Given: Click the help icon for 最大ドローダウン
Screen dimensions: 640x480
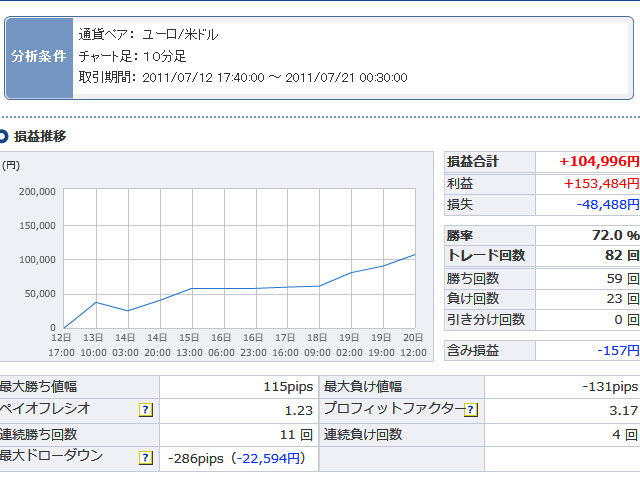Looking at the screenshot, I should 146,458.
